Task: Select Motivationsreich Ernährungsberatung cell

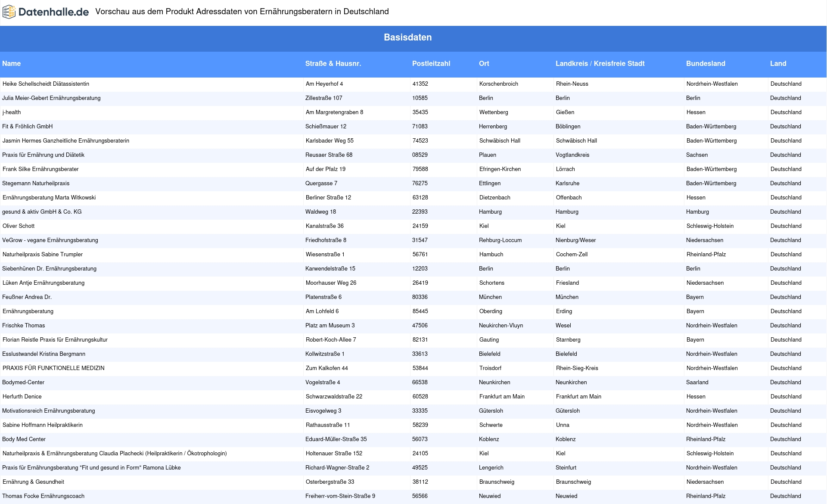Action: (48, 411)
